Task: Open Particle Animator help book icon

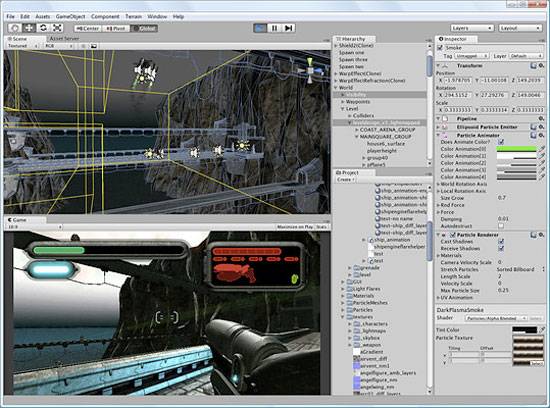Action: point(533,135)
